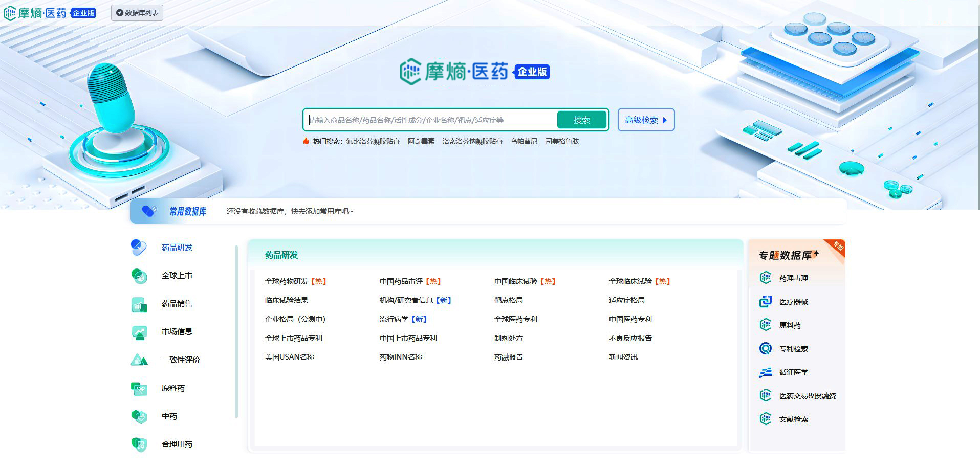The width and height of the screenshot is (980, 470).
Task: Click the 药品研发 capsule icon in sidebar
Action: pyautogui.click(x=139, y=248)
